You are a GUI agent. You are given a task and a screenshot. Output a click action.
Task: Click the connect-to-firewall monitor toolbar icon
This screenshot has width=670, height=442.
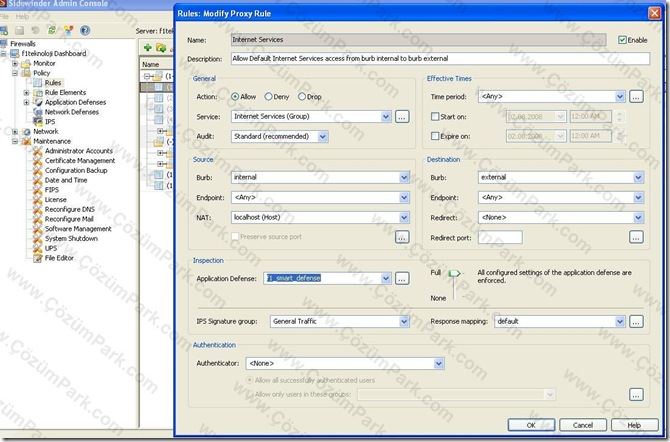click(4, 30)
